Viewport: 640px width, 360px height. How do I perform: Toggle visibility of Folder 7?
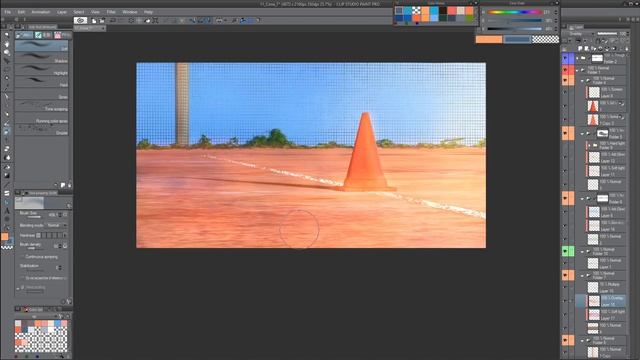tap(565, 275)
